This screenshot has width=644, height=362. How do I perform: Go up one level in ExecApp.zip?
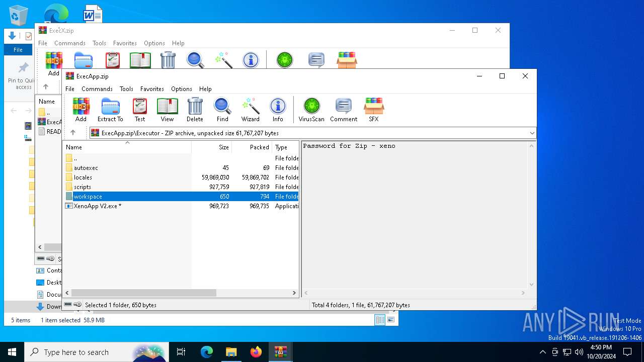pos(73,133)
